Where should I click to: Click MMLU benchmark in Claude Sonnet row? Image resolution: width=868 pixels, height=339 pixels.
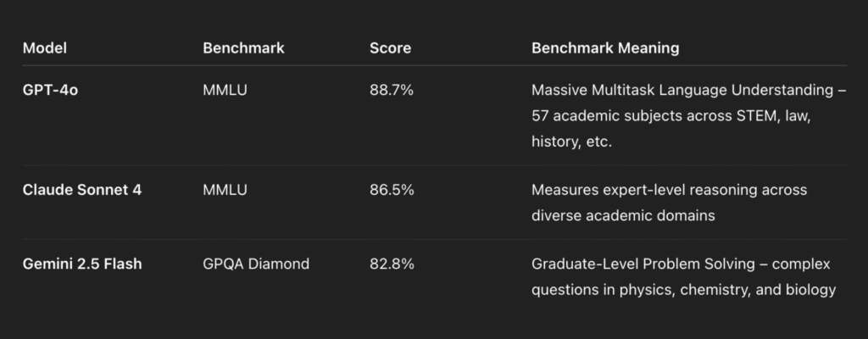225,190
